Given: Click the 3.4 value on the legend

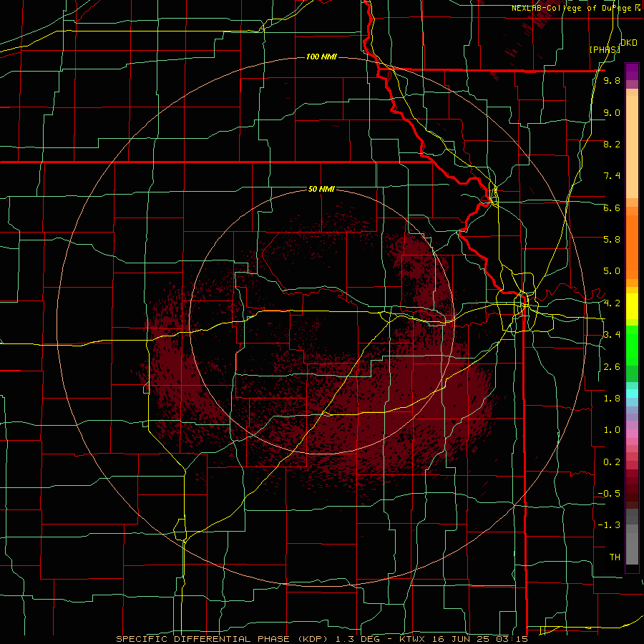Looking at the screenshot, I should [x=612, y=335].
